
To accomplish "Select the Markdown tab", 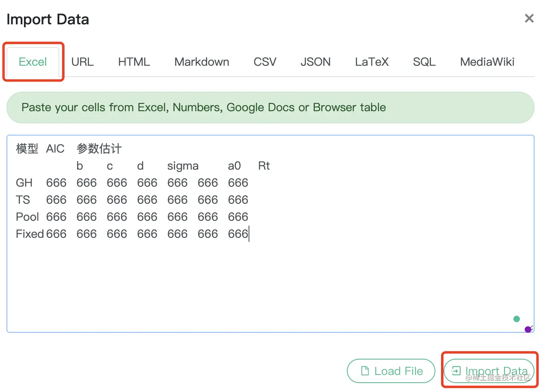I will [201, 62].
